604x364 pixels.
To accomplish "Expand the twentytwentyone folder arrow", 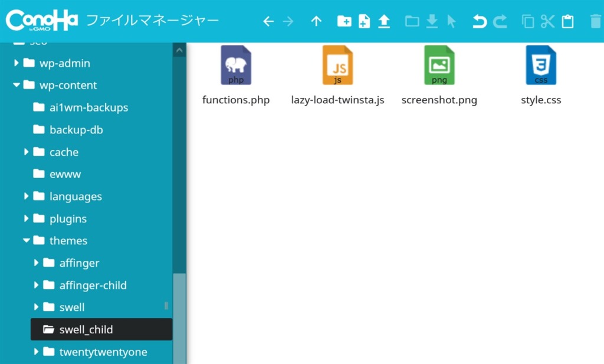I will coord(36,351).
